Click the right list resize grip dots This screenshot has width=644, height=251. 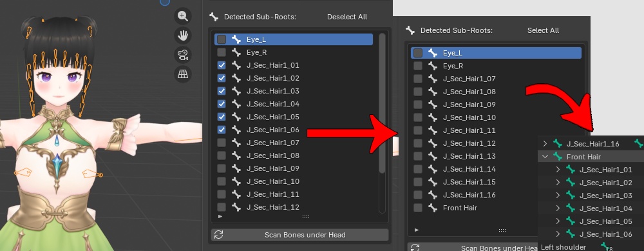(x=502, y=230)
